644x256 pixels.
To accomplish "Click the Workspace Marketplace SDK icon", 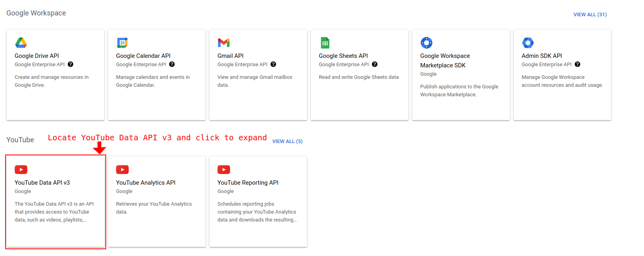I will 427,43.
